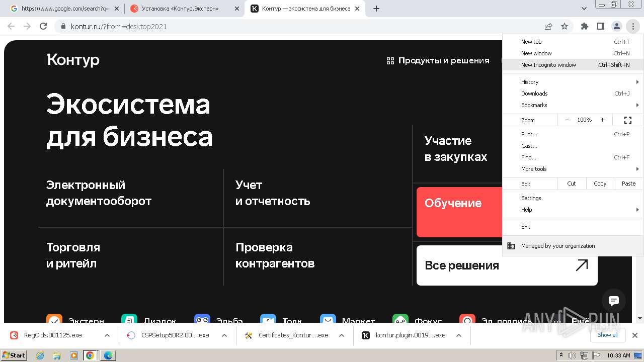The height and width of the screenshot is (362, 644).
Task: Switch to Установка «Контур.Экстерн» tab
Action: pos(184,9)
